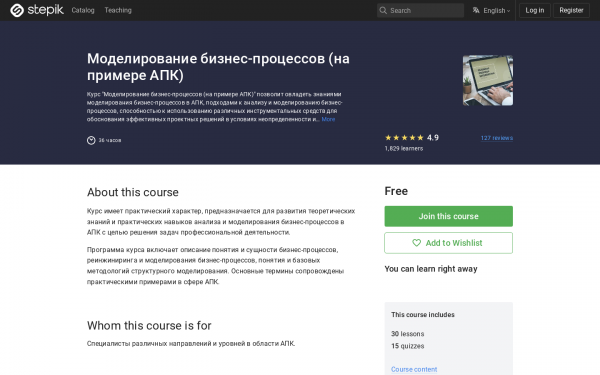Open the Catalog menu item

click(x=83, y=10)
